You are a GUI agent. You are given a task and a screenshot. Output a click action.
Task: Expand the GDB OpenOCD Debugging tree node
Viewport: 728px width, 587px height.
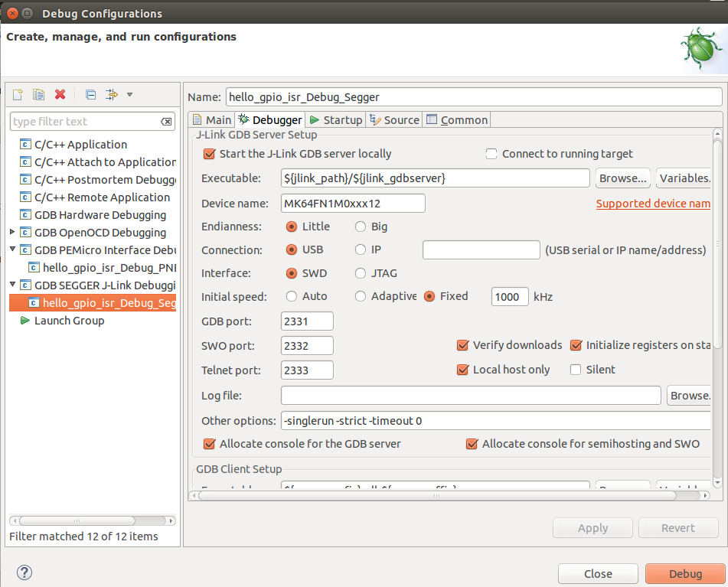(12, 231)
